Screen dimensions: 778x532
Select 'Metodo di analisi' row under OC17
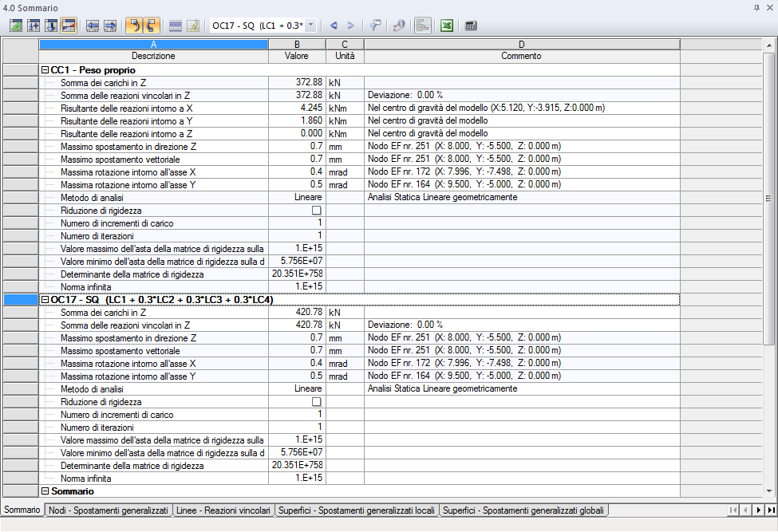pos(359,389)
